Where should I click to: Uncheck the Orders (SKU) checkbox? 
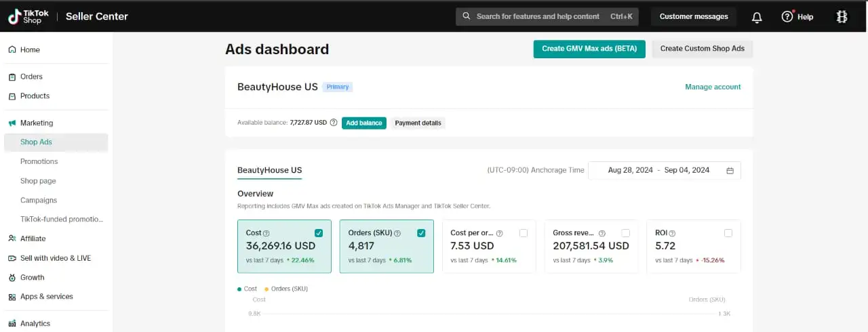(x=421, y=233)
